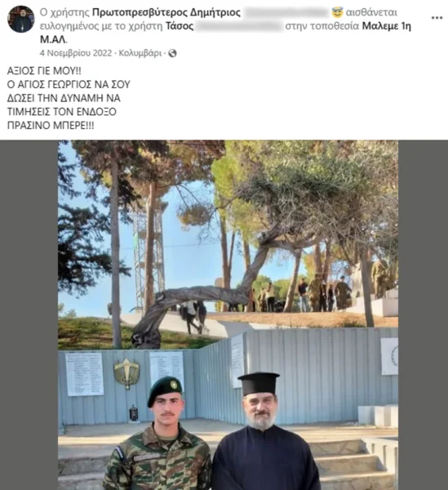Click the paratrooper emblem on the wall
This screenshot has width=448, height=490.
point(126,373)
